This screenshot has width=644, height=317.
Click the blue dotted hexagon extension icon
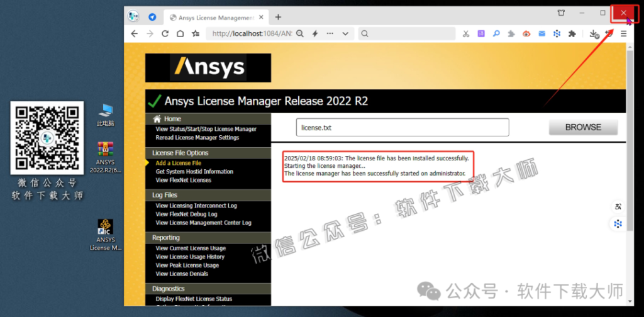click(x=557, y=34)
